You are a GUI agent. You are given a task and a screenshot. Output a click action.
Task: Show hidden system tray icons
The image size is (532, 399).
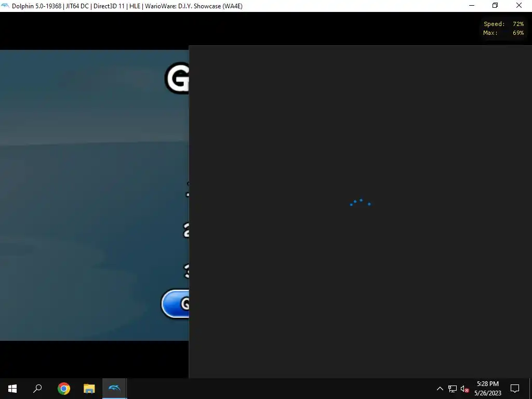[440, 389]
